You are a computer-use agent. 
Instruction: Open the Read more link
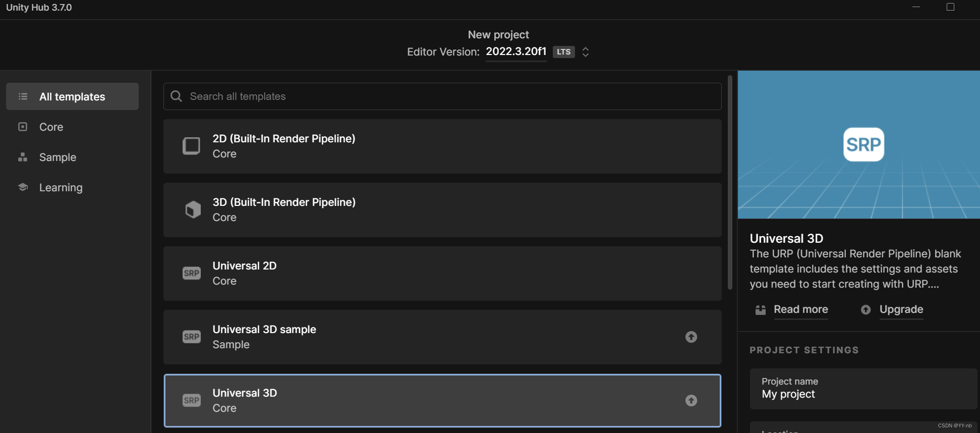point(800,309)
